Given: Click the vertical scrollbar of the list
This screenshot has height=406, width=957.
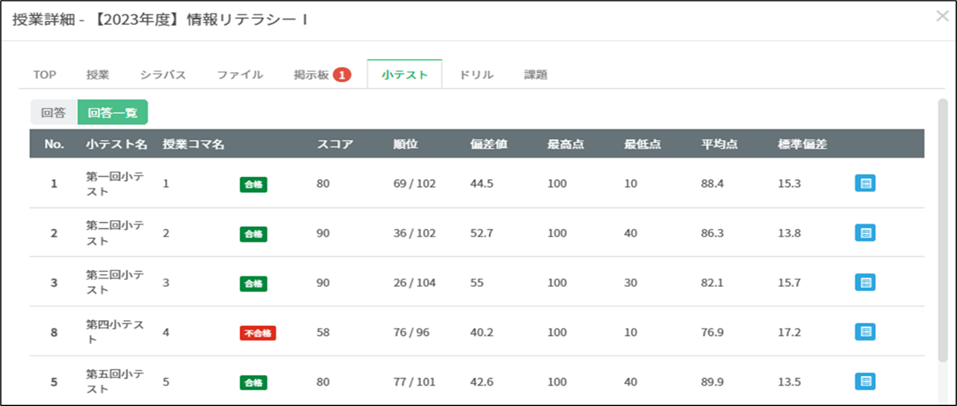Looking at the screenshot, I should (x=942, y=230).
